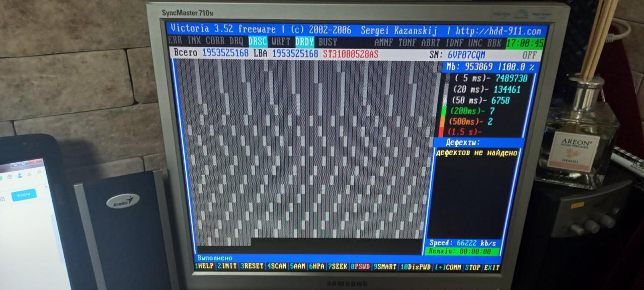Choose 3RESET in the bottom bar
Image resolution: width=644 pixels, height=290 pixels.
click(x=252, y=266)
